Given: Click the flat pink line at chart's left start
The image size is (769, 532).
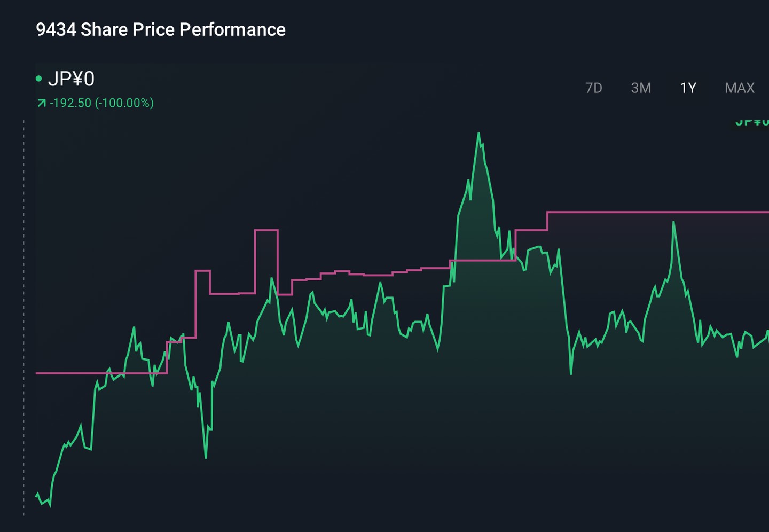Looking at the screenshot, I should point(101,373).
